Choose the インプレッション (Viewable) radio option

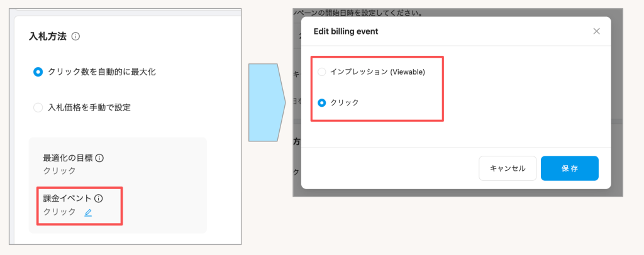322,72
